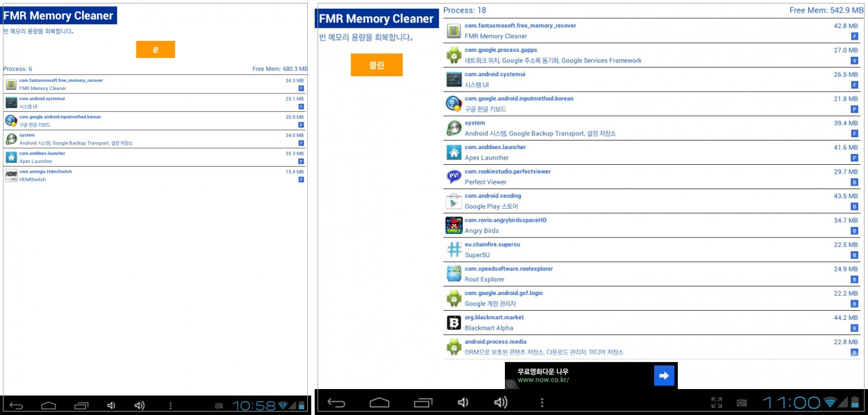Tap ad info icon on the banner
Screen dimensions: 868x415
coord(511,384)
